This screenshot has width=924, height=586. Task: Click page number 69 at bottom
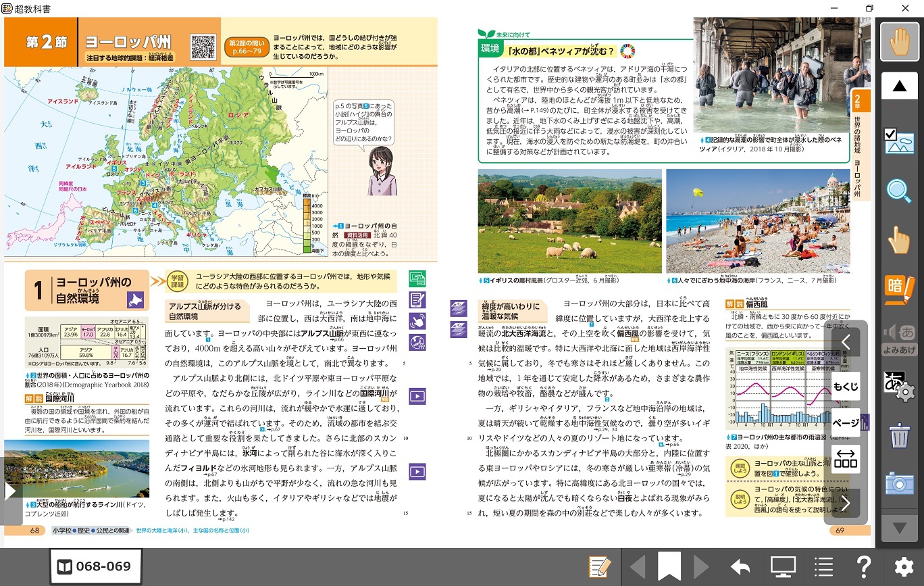click(x=840, y=531)
